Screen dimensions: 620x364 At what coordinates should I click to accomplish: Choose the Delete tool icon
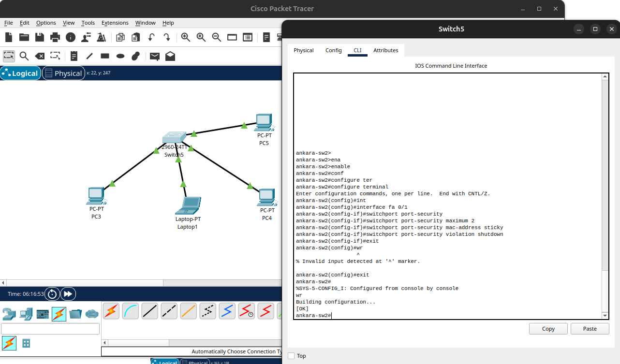(x=40, y=56)
